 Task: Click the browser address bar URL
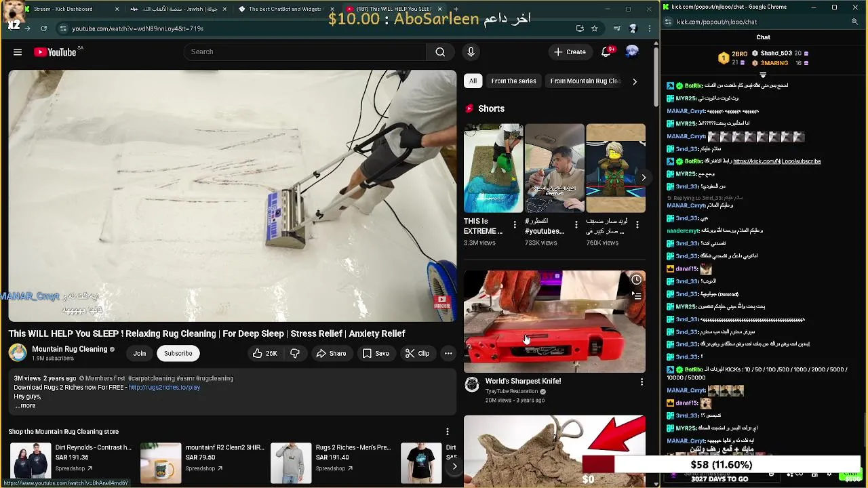point(138,28)
